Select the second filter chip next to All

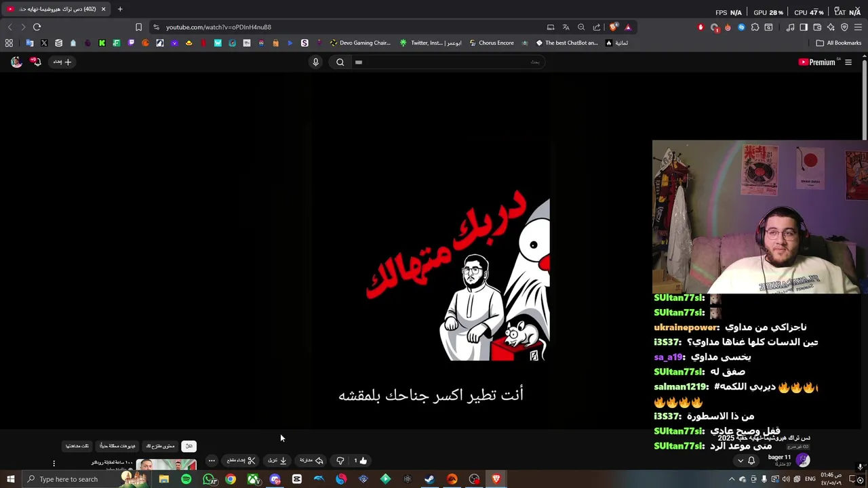pos(161,446)
